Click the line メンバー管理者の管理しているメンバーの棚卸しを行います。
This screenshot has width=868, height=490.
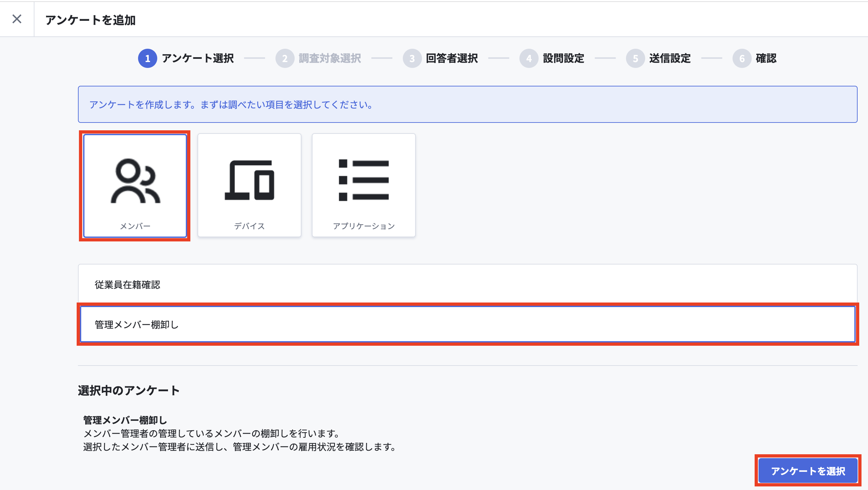211,433
